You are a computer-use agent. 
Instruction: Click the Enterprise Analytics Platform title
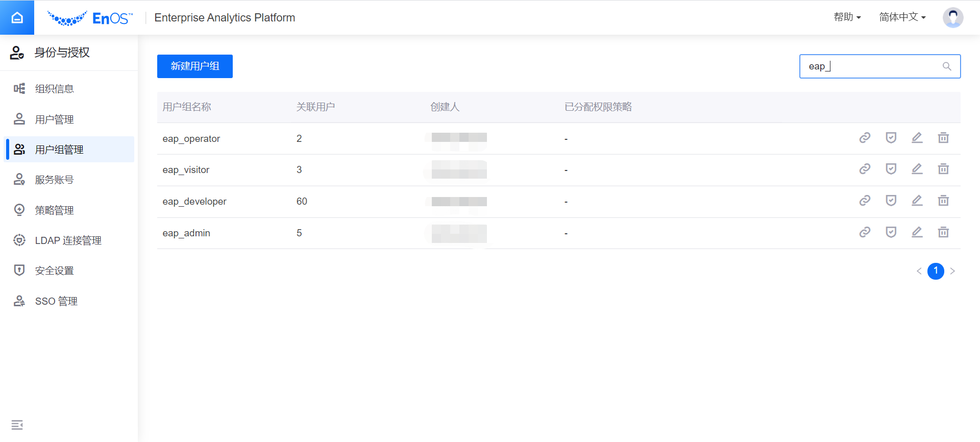[225, 18]
